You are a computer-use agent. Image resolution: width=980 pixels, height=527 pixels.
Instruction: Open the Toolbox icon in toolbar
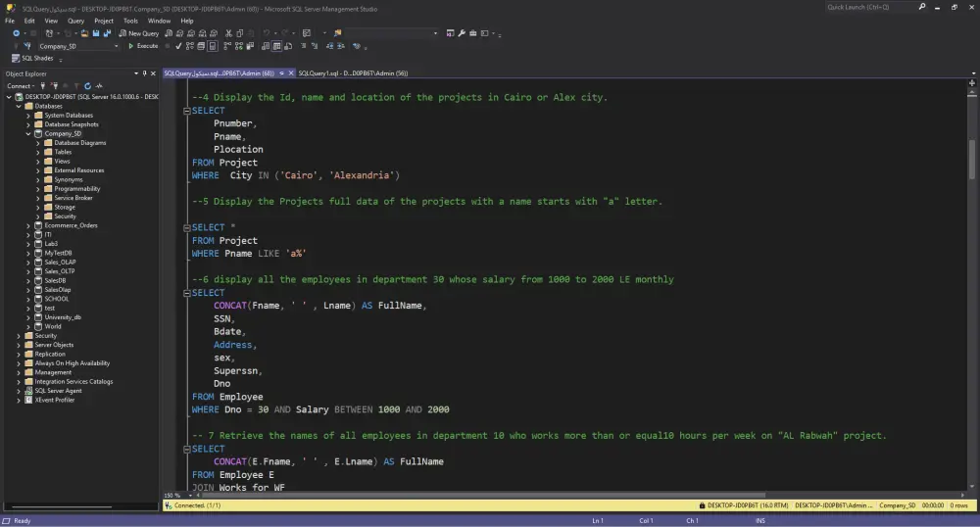(x=473, y=33)
